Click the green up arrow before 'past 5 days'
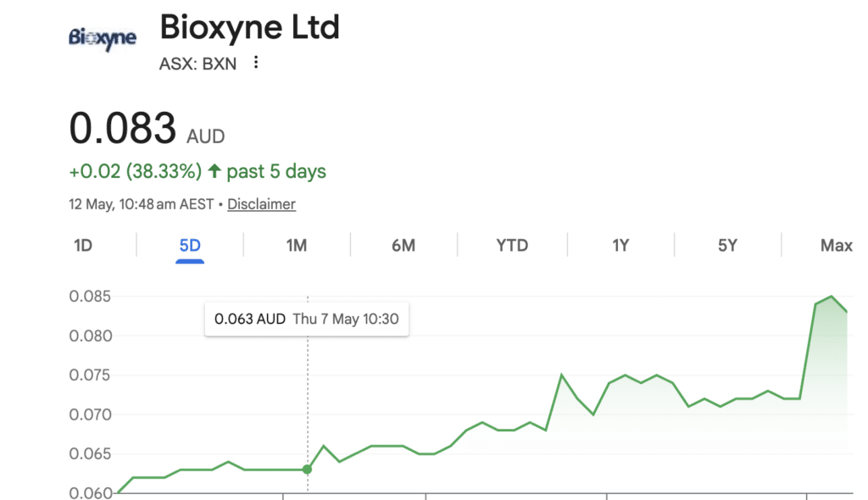 click(214, 170)
